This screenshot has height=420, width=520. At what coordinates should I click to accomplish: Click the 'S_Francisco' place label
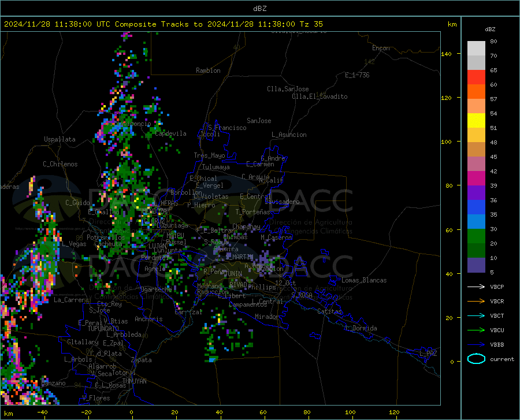click(227, 128)
